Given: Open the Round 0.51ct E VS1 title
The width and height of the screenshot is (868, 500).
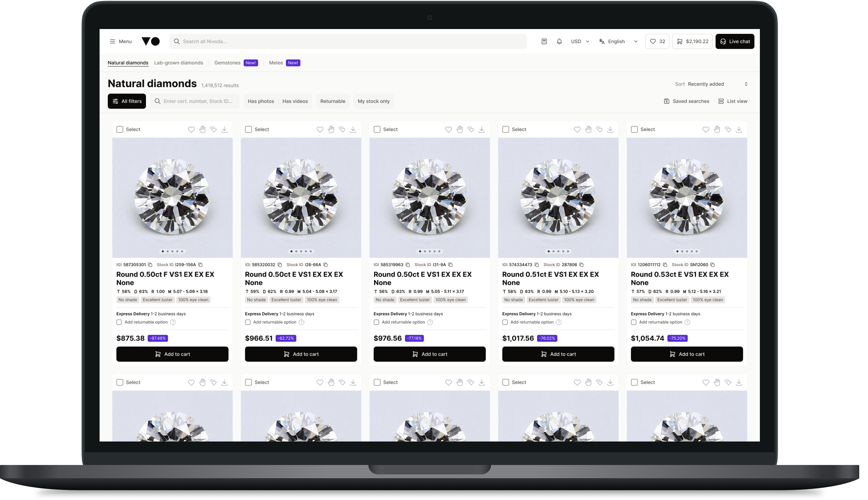Looking at the screenshot, I should pyautogui.click(x=550, y=279).
